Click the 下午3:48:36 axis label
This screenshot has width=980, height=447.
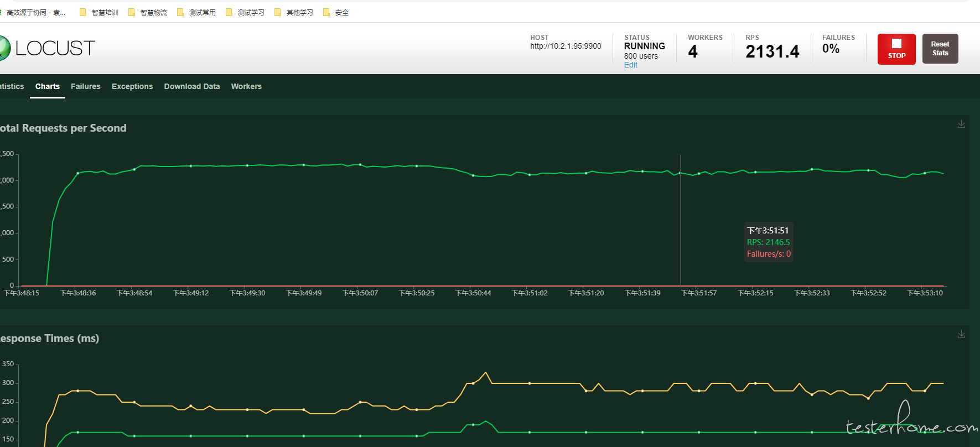(x=78, y=293)
